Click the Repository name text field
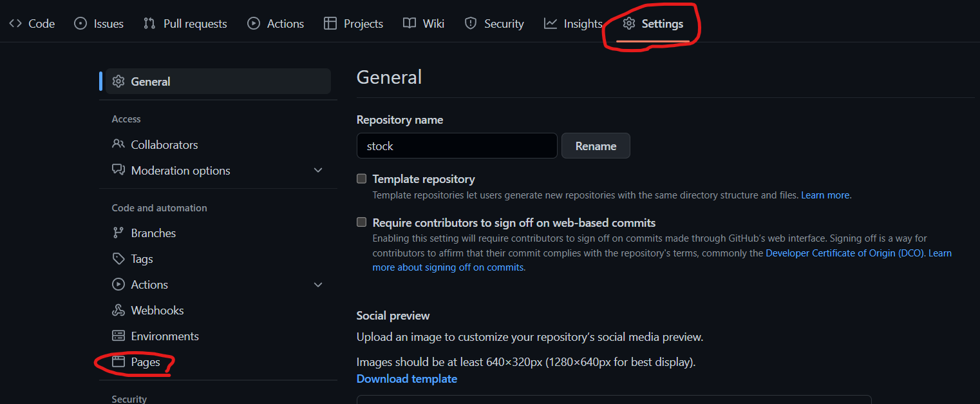The width and height of the screenshot is (980, 404). coord(457,146)
